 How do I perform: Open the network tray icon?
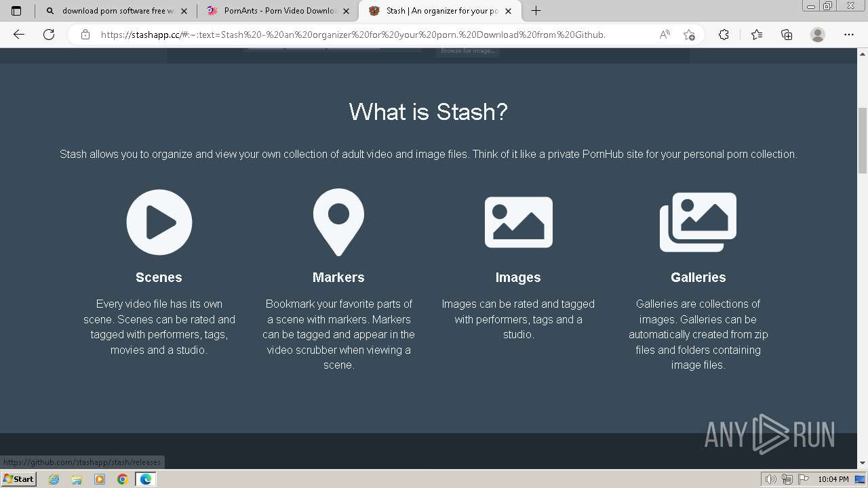(787, 479)
